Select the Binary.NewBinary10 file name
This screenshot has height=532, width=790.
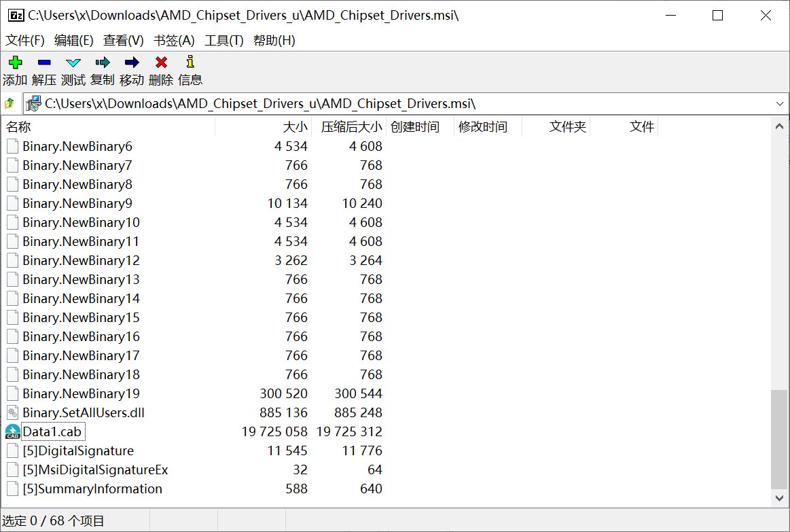81,223
